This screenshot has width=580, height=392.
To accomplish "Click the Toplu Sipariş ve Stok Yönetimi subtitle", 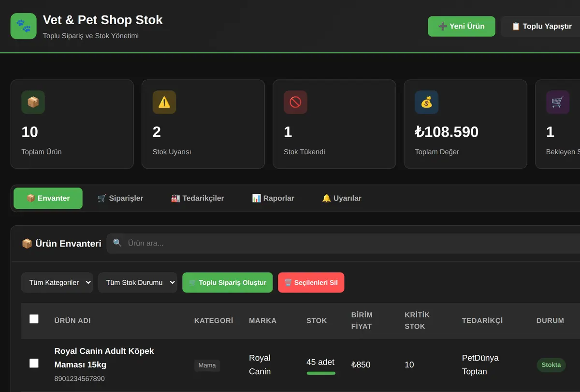I will [91, 36].
